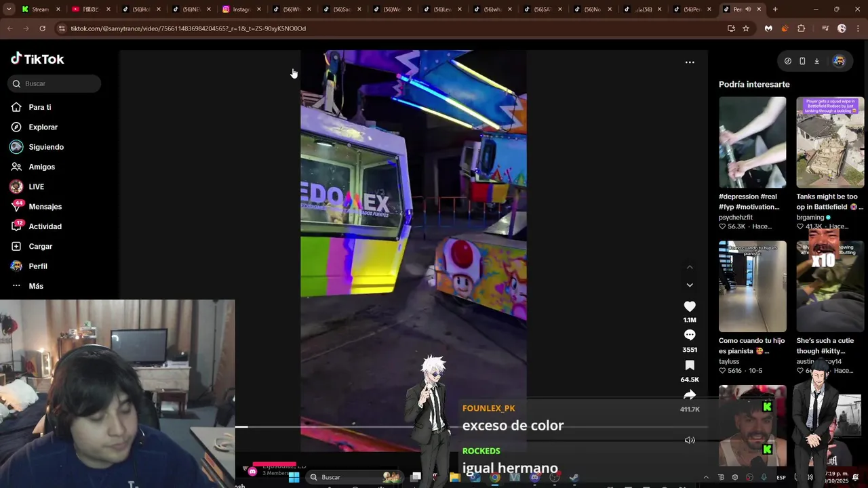The image size is (868, 488).
Task: Click the Windows taskbar Buscar search box
Action: (x=353, y=477)
